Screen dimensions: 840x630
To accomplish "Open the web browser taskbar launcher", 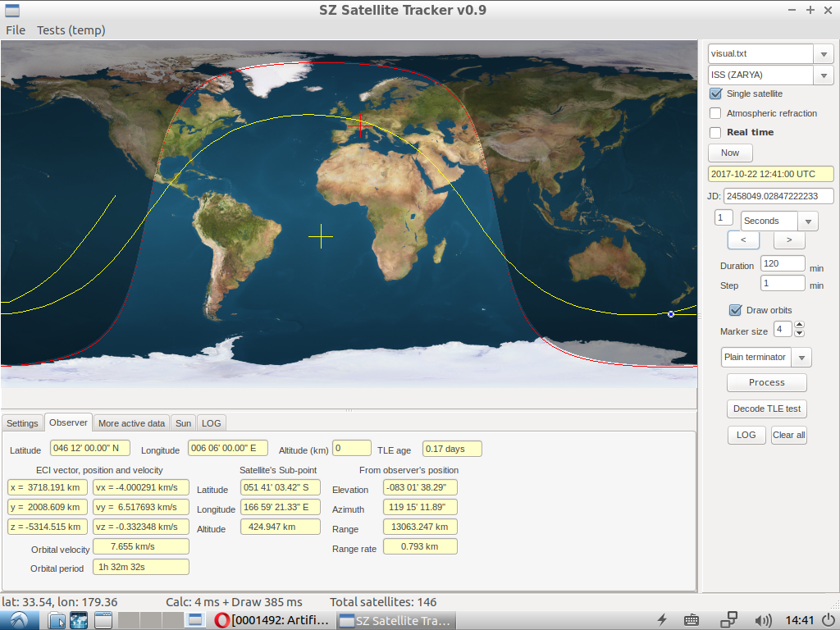I will coord(79,620).
